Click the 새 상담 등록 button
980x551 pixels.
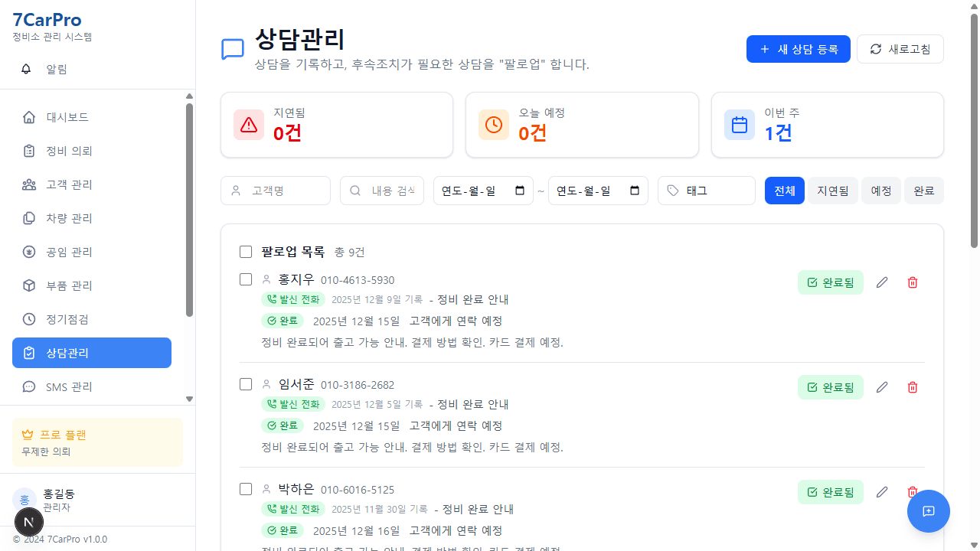click(x=798, y=48)
